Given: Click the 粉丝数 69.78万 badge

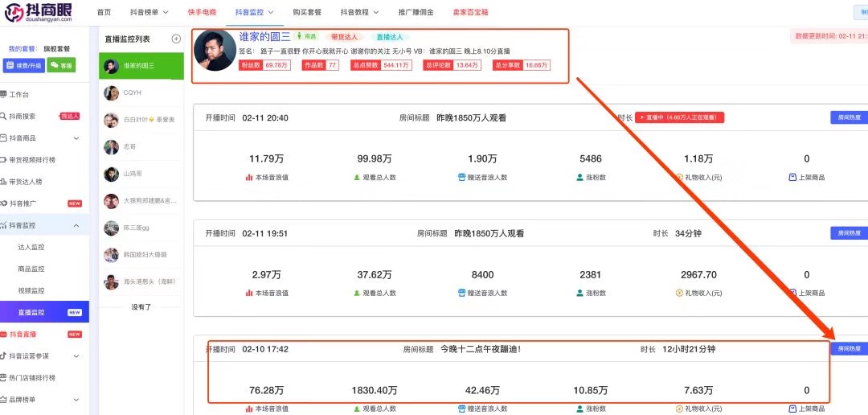Looking at the screenshot, I should point(265,65).
